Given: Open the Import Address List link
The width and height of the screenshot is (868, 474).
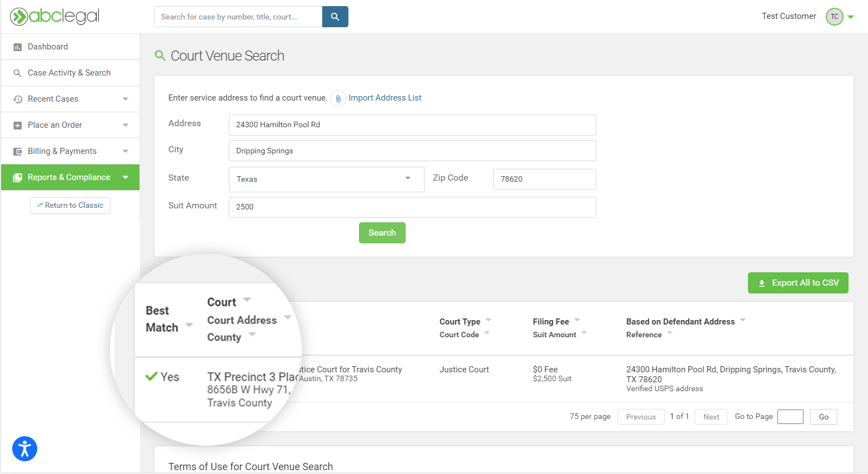Looking at the screenshot, I should pyautogui.click(x=385, y=98).
